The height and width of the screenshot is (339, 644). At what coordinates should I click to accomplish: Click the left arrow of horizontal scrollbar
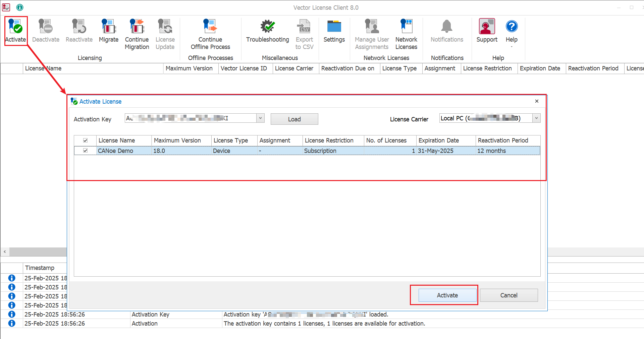point(5,251)
